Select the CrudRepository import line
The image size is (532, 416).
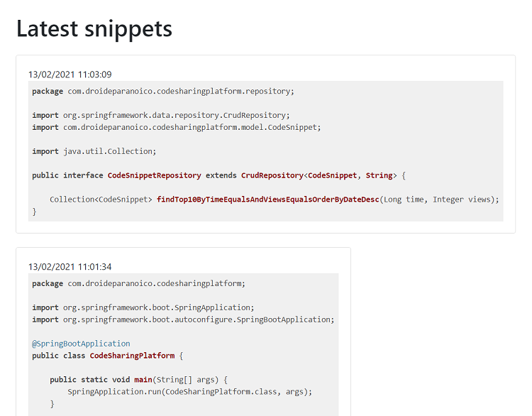click(x=161, y=115)
